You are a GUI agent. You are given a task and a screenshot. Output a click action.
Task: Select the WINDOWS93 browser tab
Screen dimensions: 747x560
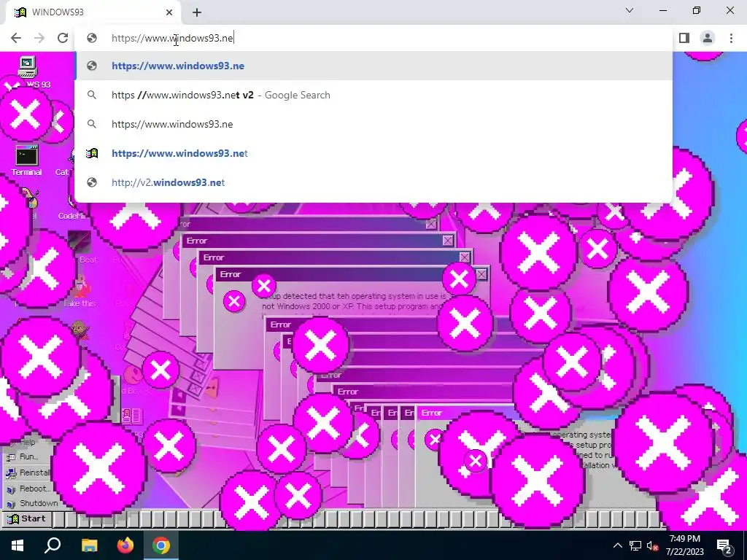click(93, 12)
